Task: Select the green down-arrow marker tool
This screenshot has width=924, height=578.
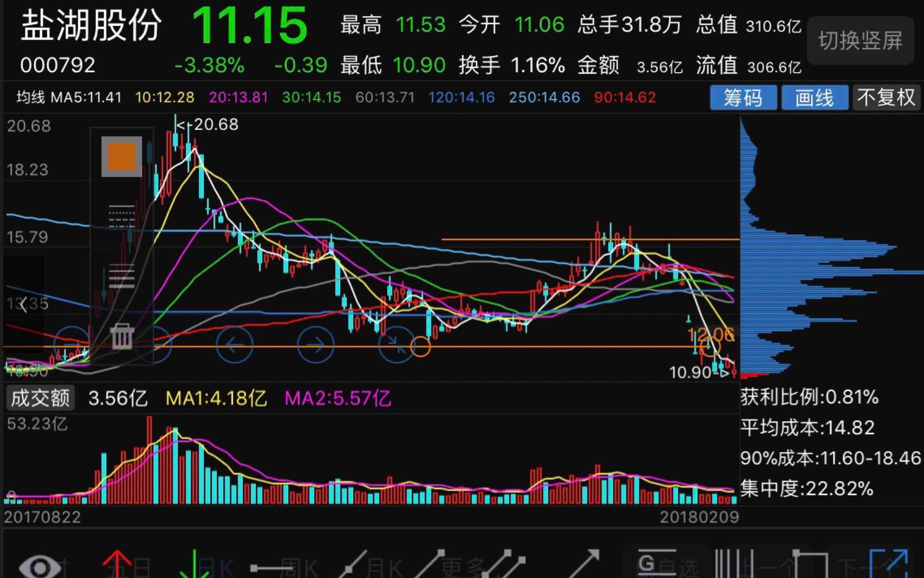Action: [194, 564]
